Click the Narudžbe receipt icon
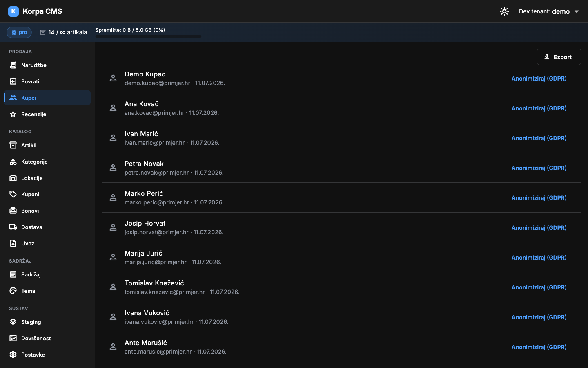The image size is (588, 368). (x=13, y=65)
